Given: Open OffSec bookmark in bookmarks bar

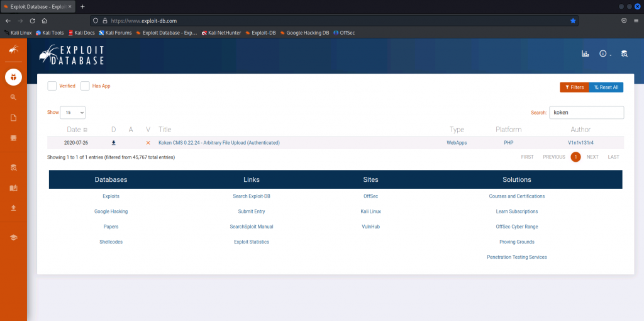Looking at the screenshot, I should (344, 33).
